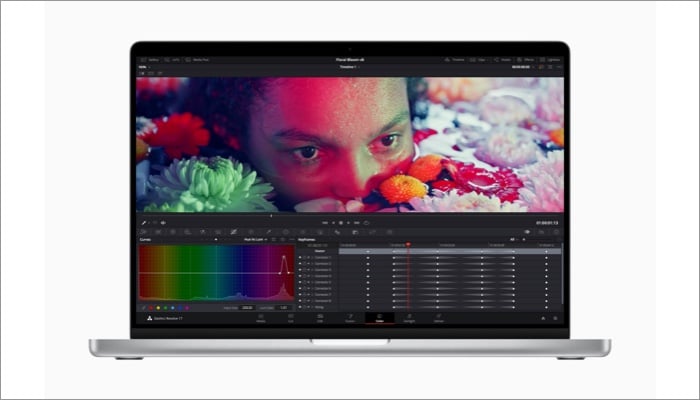Click the yellow hue swatch under curves
The image size is (700, 400).
pyautogui.click(x=158, y=308)
